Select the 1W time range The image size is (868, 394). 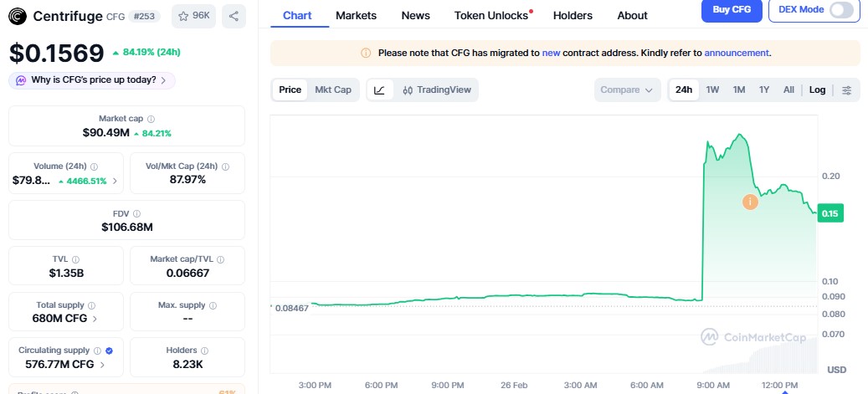coord(712,90)
